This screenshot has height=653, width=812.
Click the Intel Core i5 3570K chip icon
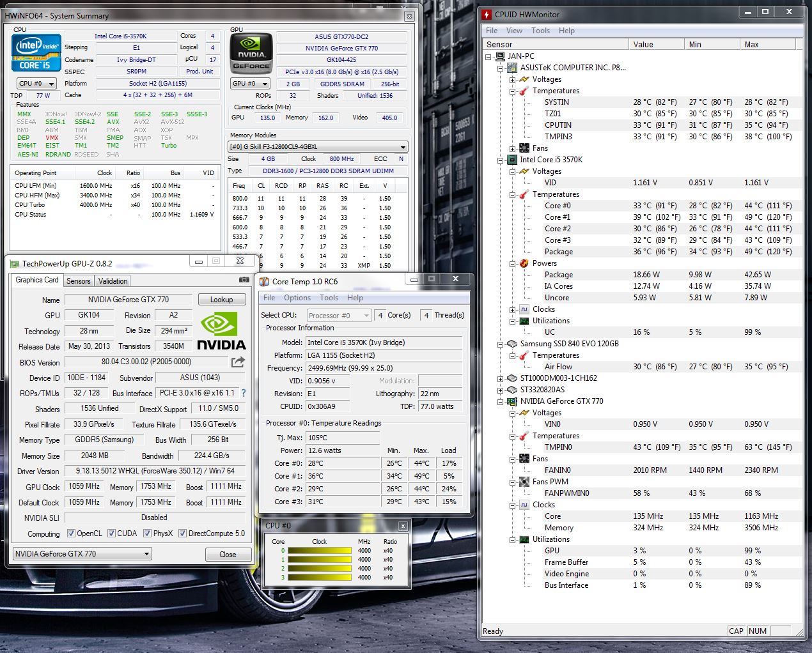coord(512,160)
